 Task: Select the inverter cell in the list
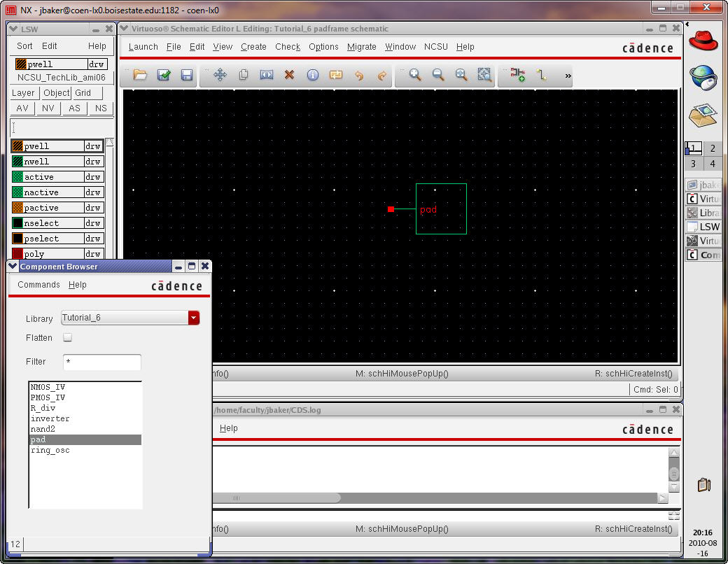click(50, 418)
